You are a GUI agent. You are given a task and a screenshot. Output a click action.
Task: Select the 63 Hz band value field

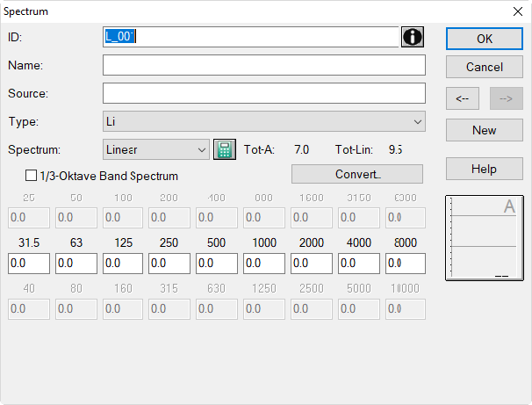pyautogui.click(x=76, y=263)
